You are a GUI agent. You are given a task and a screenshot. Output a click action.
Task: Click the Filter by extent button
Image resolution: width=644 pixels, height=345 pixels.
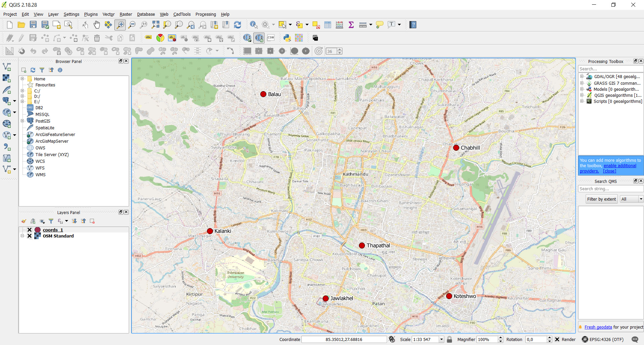(602, 199)
